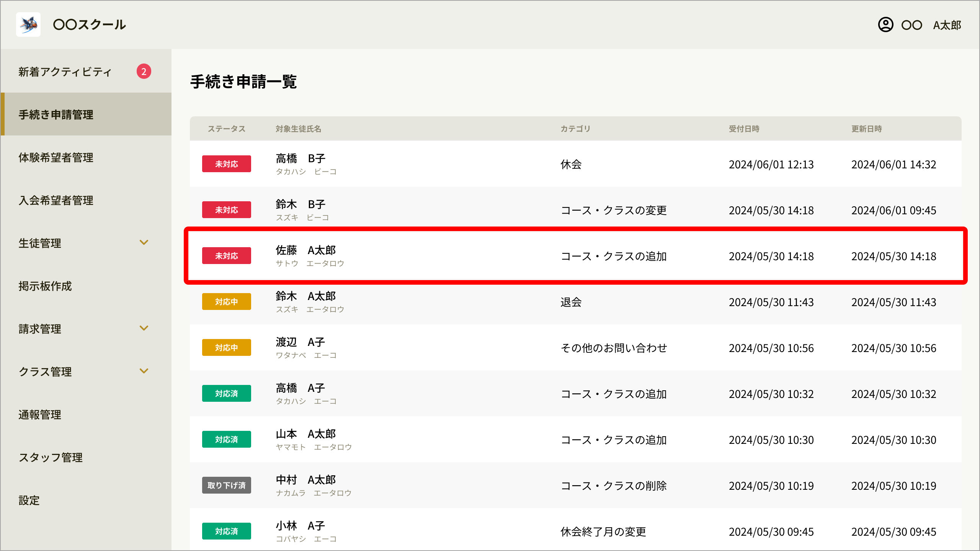Click user name A太郎 in header
The image size is (980, 551).
point(947,25)
